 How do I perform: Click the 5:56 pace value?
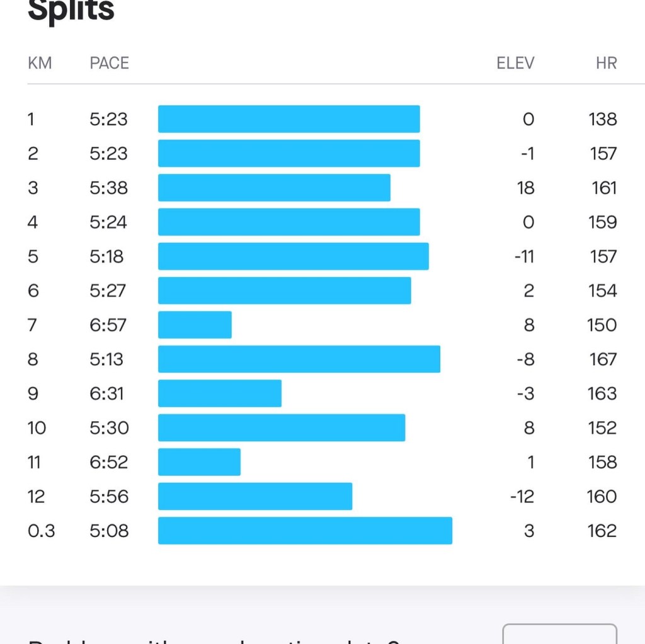(109, 497)
